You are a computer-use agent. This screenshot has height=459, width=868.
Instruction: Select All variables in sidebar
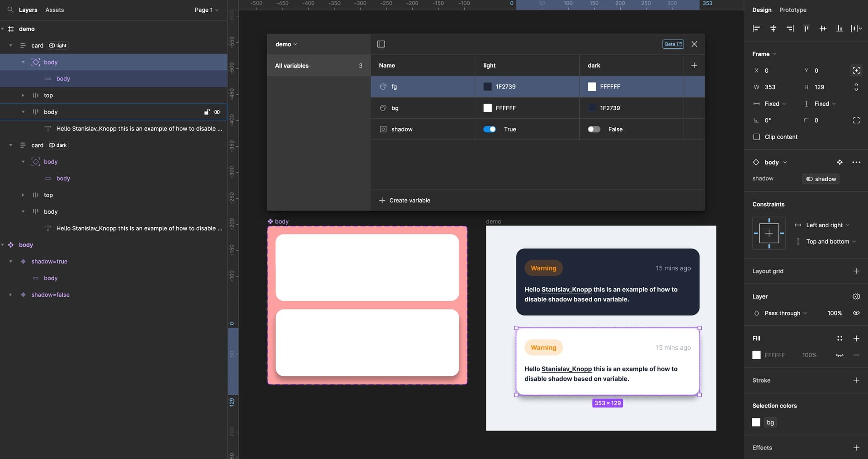click(319, 66)
